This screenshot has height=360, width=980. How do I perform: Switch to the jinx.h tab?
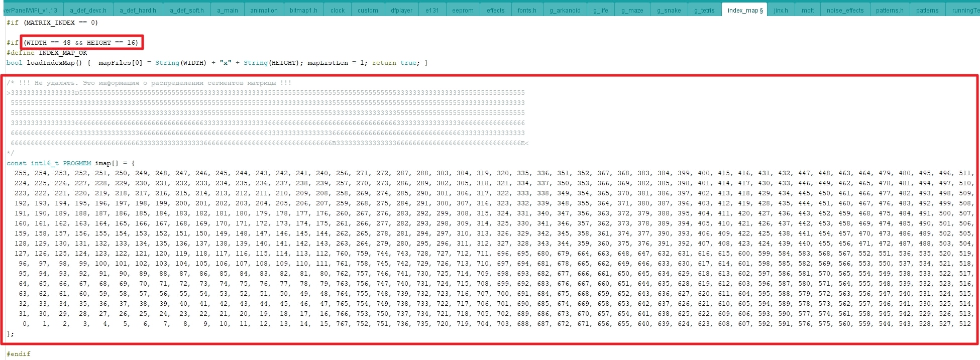781,10
